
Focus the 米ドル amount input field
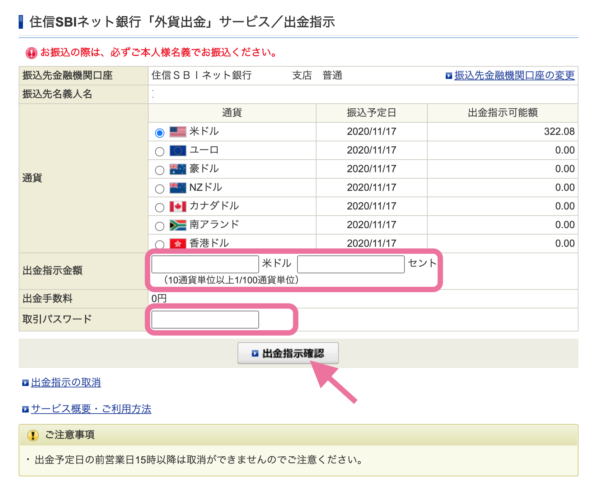coord(205,264)
